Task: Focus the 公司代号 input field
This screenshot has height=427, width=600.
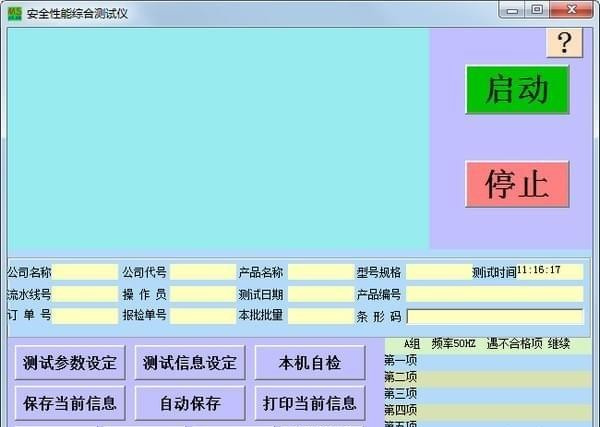Action: point(203,272)
